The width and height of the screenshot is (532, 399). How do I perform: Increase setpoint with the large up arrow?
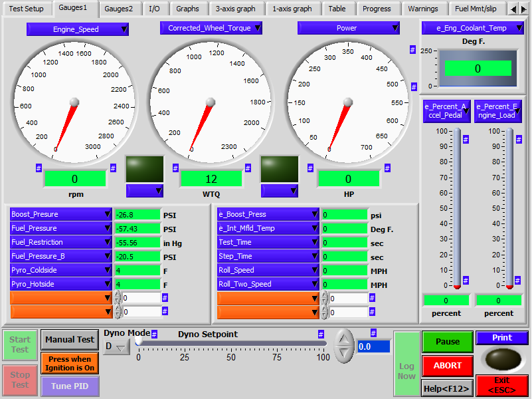[x=343, y=338]
